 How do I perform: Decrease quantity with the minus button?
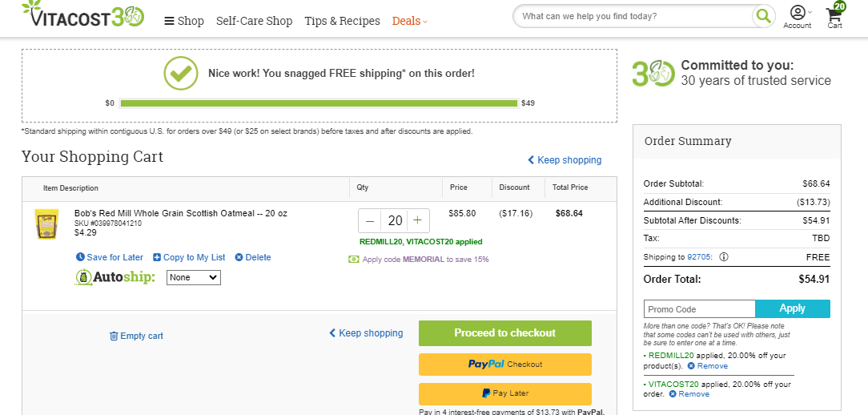coord(370,220)
